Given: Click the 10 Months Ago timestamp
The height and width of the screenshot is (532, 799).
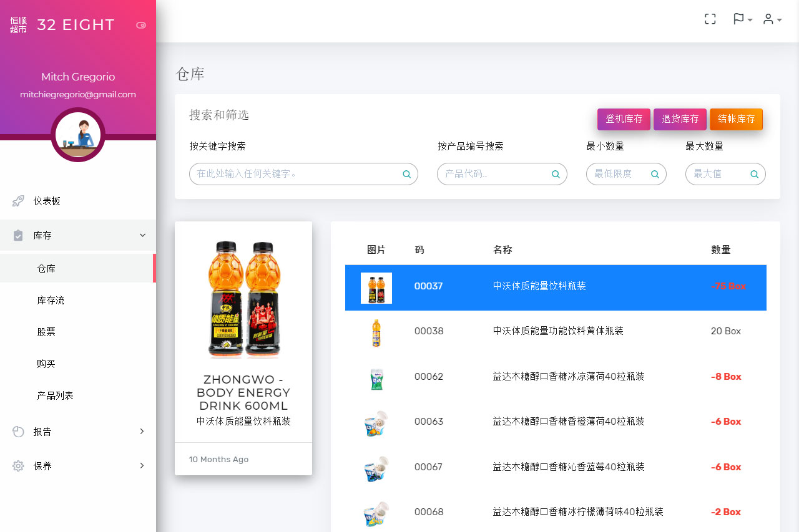Looking at the screenshot, I should [x=218, y=459].
